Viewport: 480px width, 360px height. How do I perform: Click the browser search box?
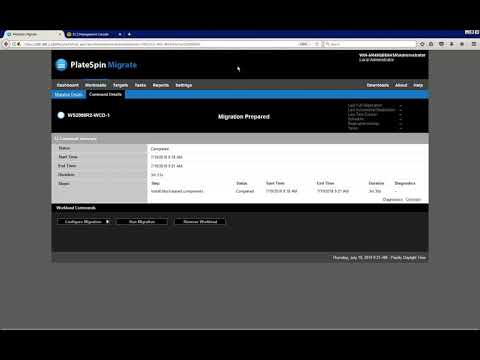370,44
